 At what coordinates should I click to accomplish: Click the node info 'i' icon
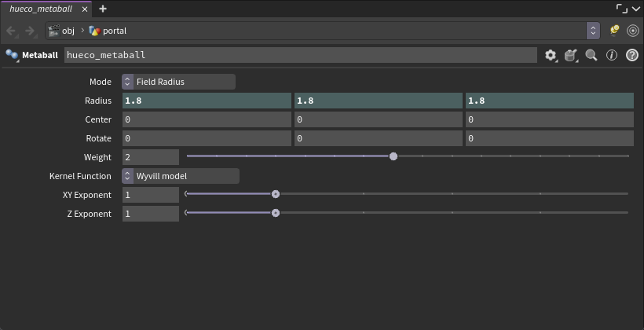pyautogui.click(x=612, y=55)
